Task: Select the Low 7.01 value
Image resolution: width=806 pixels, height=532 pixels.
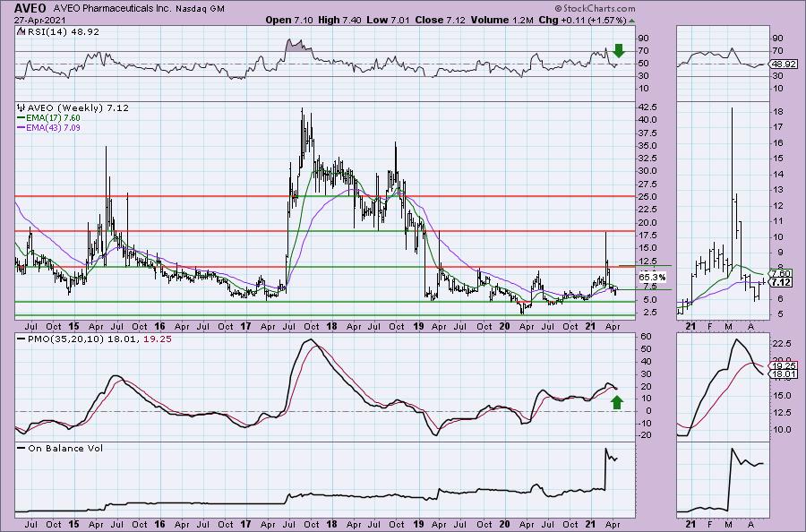Action: click(x=389, y=20)
